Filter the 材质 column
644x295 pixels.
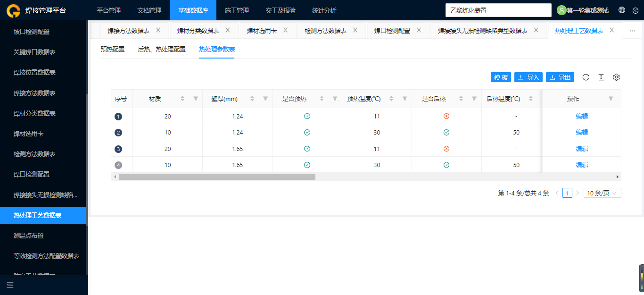(196, 99)
